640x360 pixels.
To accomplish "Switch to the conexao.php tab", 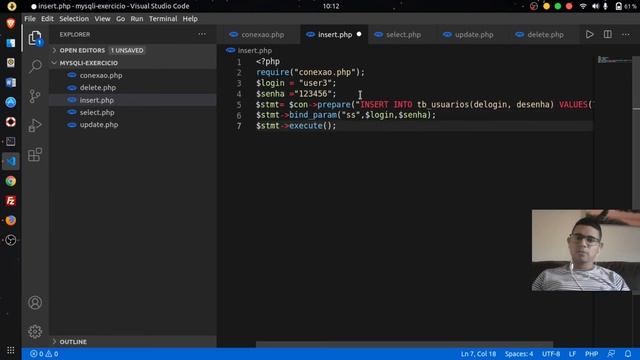I will 262,35.
